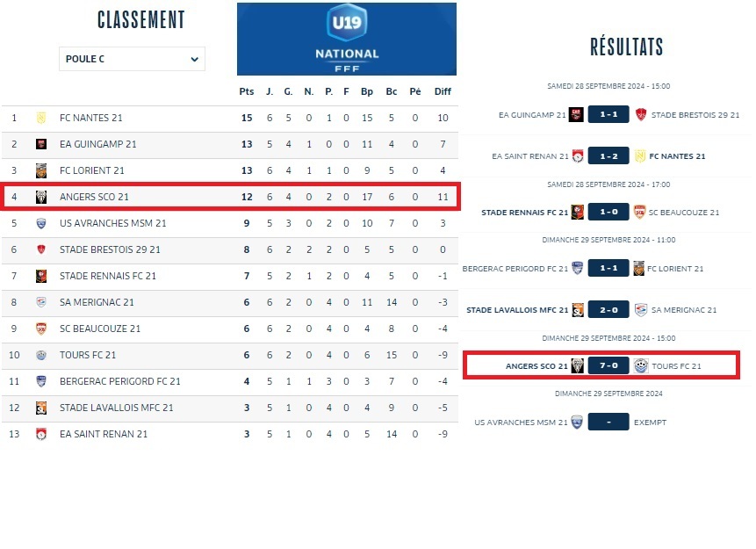Click the 7 - 0 score button
The width and height of the screenshot is (756, 549).
click(608, 365)
